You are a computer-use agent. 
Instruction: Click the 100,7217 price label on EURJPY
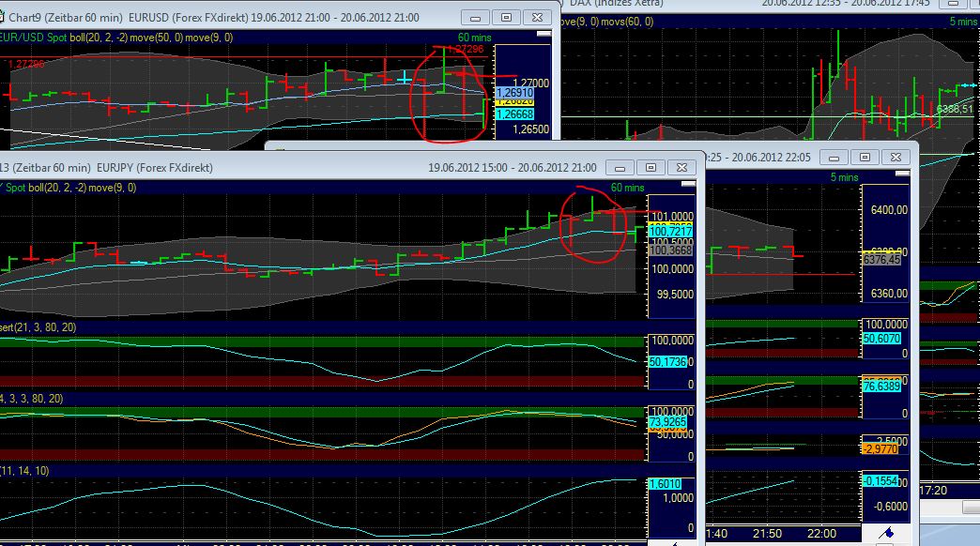tap(669, 229)
